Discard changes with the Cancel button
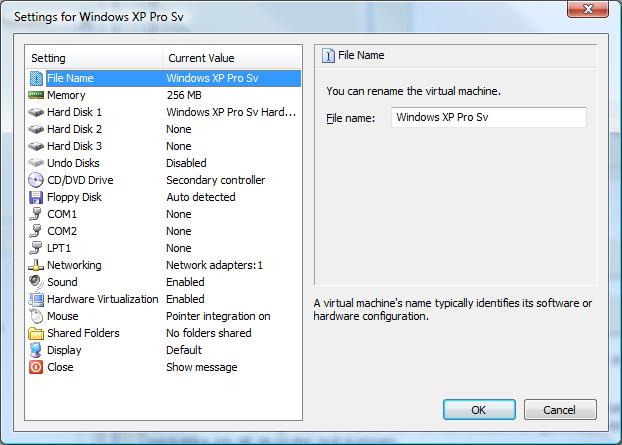Screen dimensions: 622x445 (560, 410)
